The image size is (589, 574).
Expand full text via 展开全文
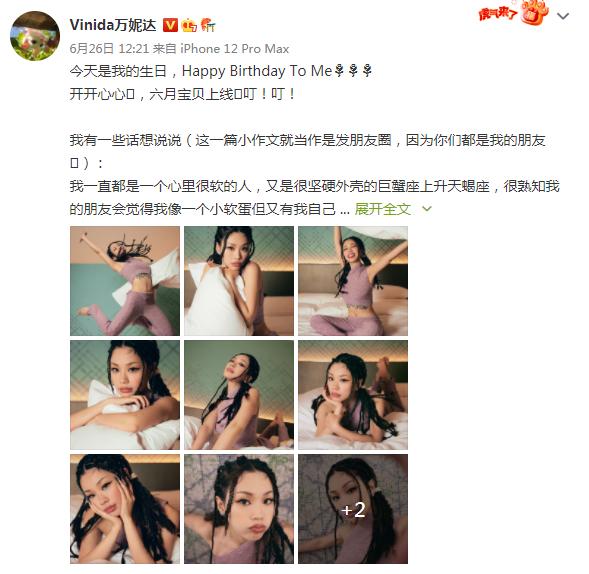pyautogui.click(x=383, y=209)
